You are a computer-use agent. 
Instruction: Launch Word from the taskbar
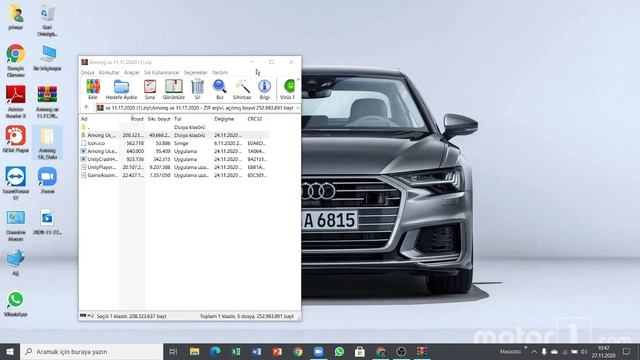click(x=256, y=351)
